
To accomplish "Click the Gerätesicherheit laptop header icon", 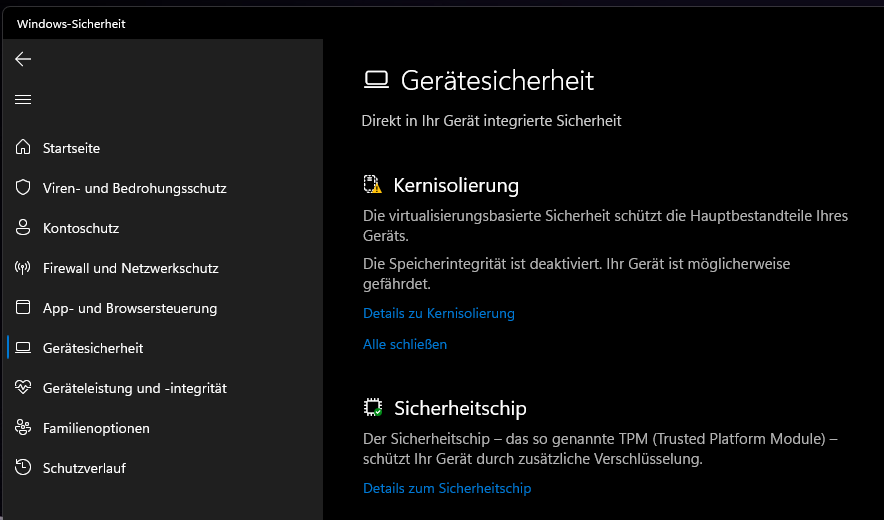I will point(376,80).
